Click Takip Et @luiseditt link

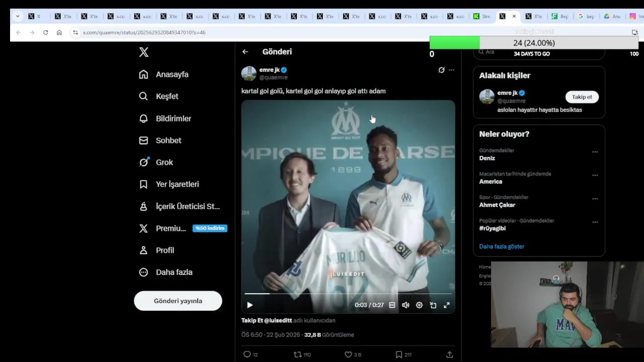coord(266,320)
